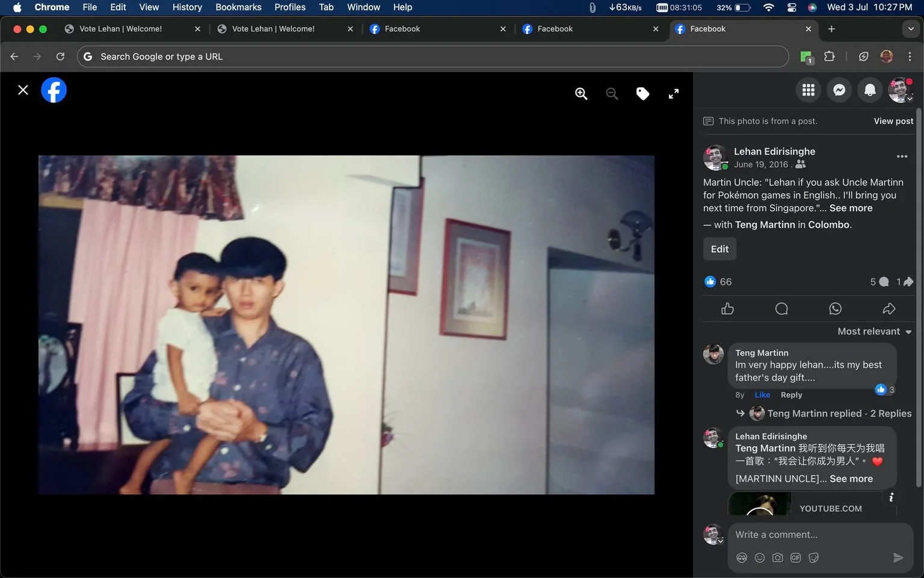Open new Chrome tab
The height and width of the screenshot is (578, 924).
(x=831, y=29)
